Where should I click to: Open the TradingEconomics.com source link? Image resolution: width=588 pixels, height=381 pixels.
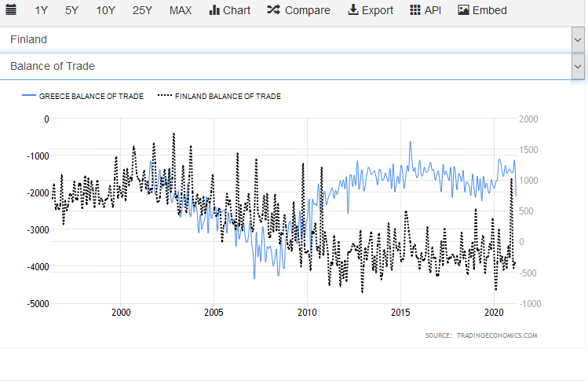[x=496, y=335]
